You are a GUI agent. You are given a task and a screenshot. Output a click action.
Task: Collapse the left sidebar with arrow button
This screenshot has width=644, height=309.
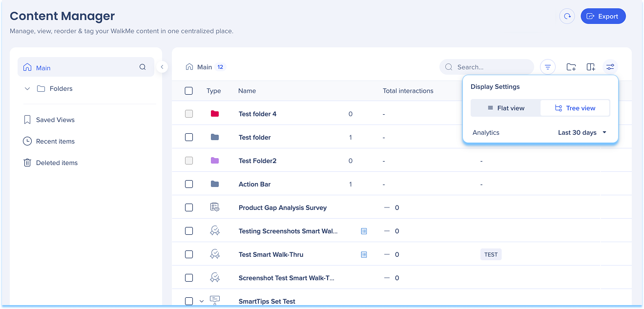[x=162, y=67]
